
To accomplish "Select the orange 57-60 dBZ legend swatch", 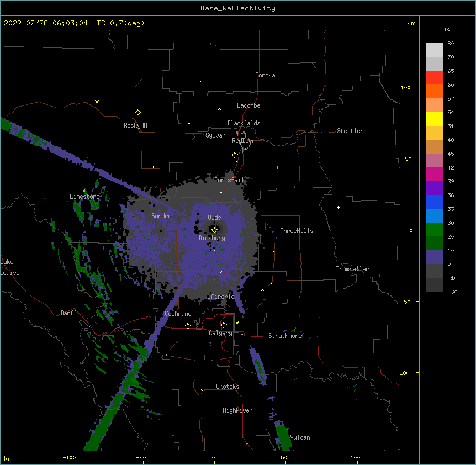I will 434,91.
